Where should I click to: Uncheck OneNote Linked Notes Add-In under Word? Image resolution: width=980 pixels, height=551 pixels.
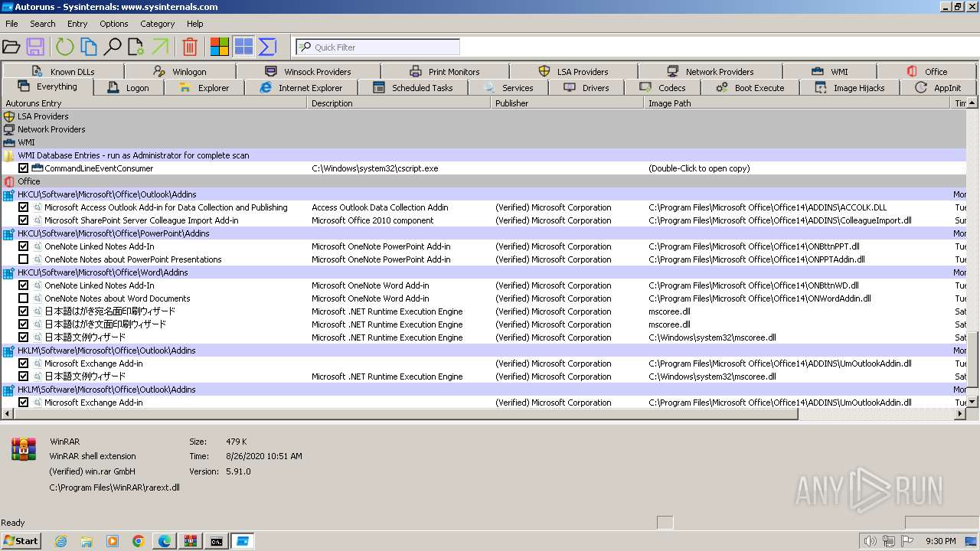[x=24, y=285]
